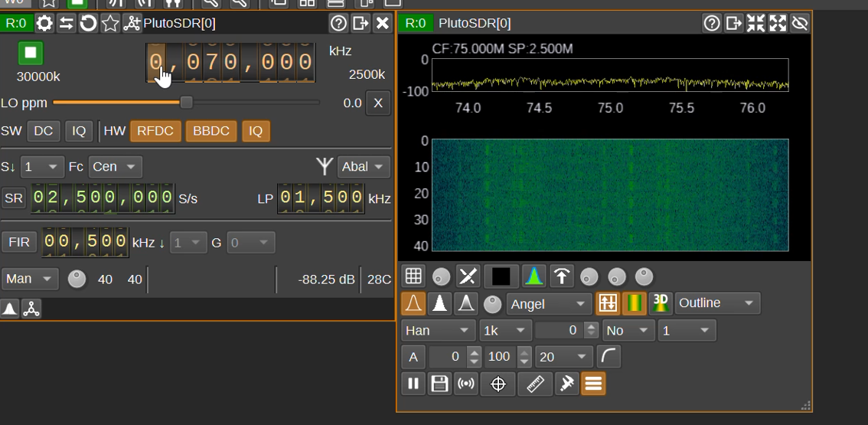The height and width of the screenshot is (425, 868).
Task: Open the Han FFT window dropdown
Action: (437, 331)
